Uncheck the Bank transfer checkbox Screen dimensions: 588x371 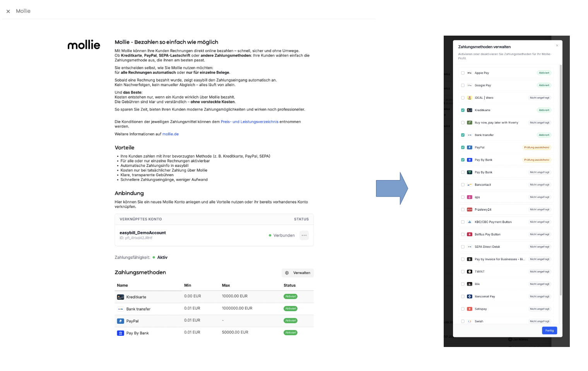pos(463,135)
